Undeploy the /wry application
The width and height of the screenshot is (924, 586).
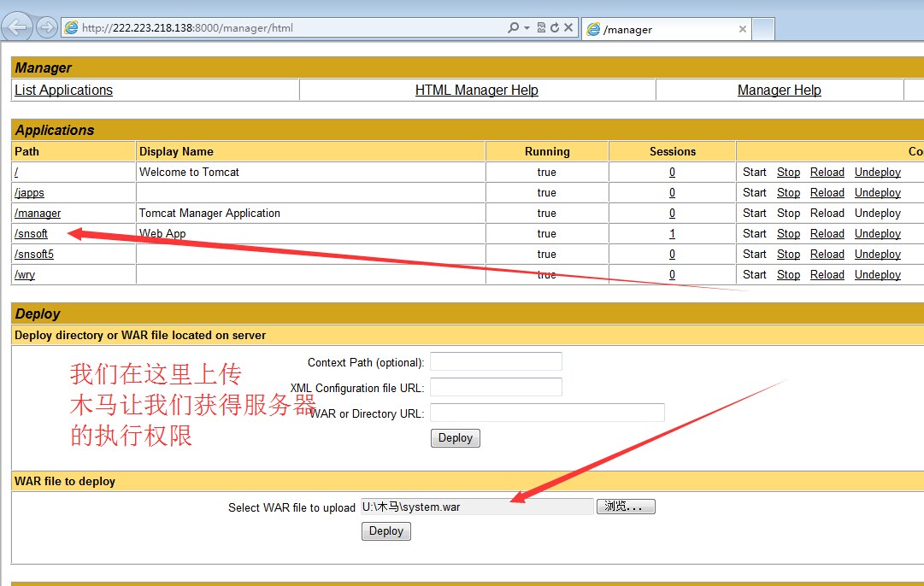point(878,275)
